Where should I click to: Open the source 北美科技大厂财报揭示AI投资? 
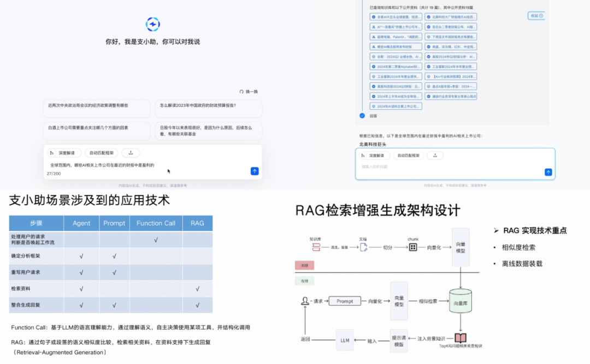tap(451, 17)
